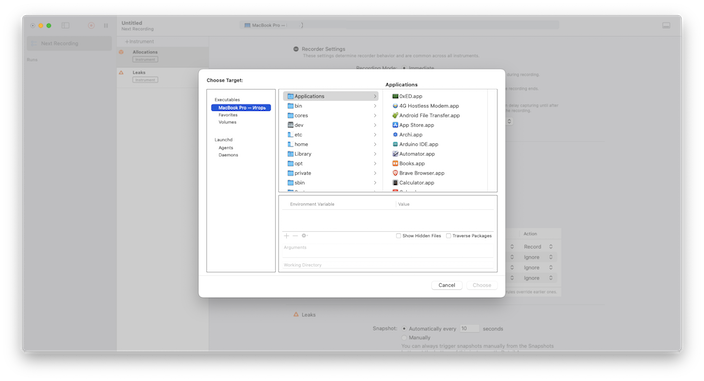Expand the Library folder chevron
The image size is (704, 381).
pyautogui.click(x=375, y=154)
